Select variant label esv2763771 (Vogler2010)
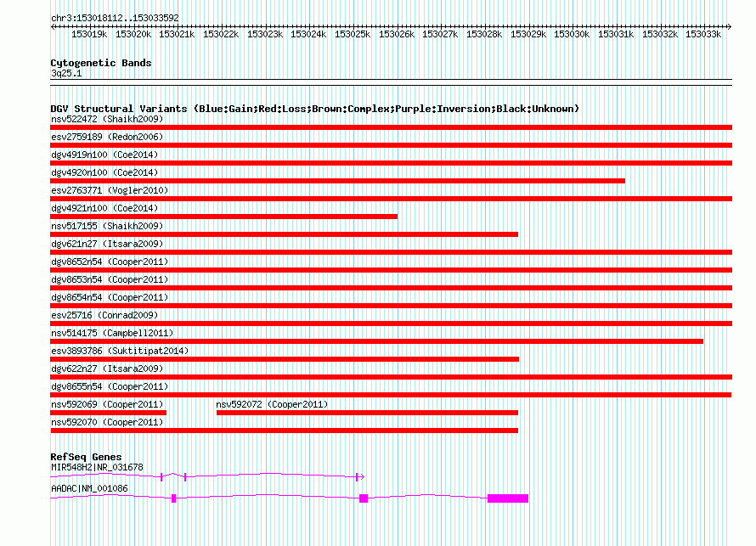The height and width of the screenshot is (546, 756). coord(110,190)
